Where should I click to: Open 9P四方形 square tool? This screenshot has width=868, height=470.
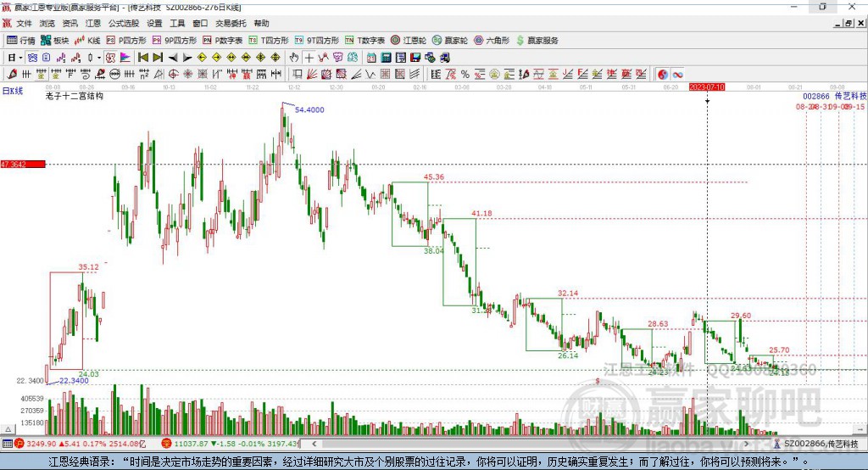(x=175, y=41)
